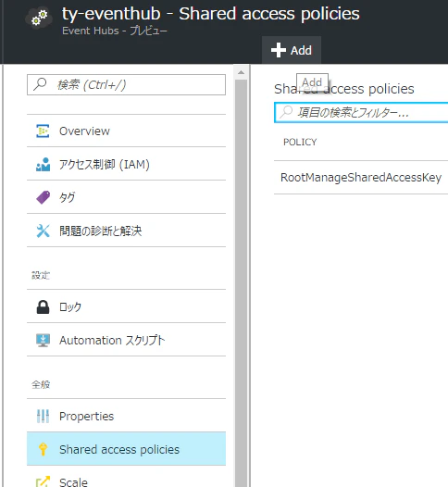Focus the 検索 (Ctrl+/) search box

click(127, 84)
